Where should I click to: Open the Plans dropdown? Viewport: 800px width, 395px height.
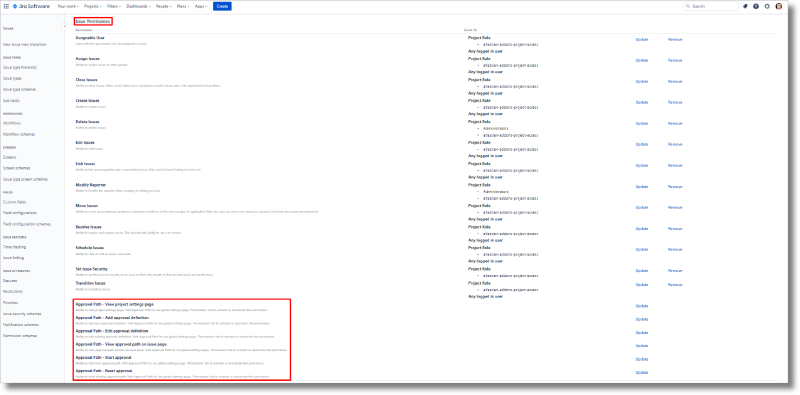(183, 6)
